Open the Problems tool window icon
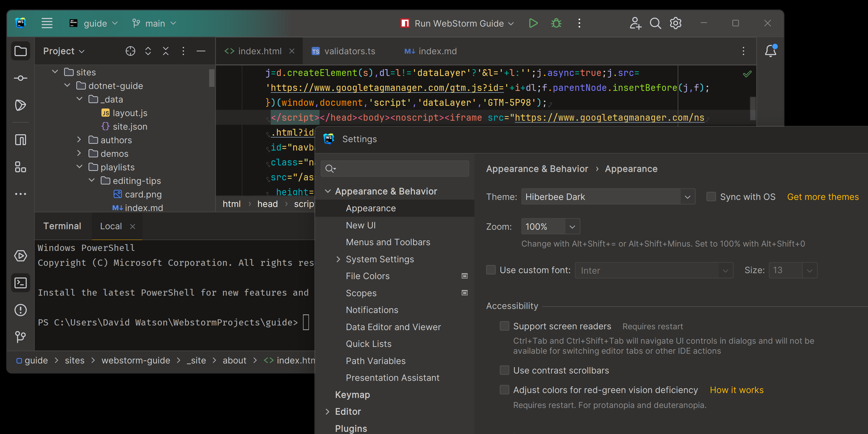This screenshot has width=868, height=434. click(21, 310)
